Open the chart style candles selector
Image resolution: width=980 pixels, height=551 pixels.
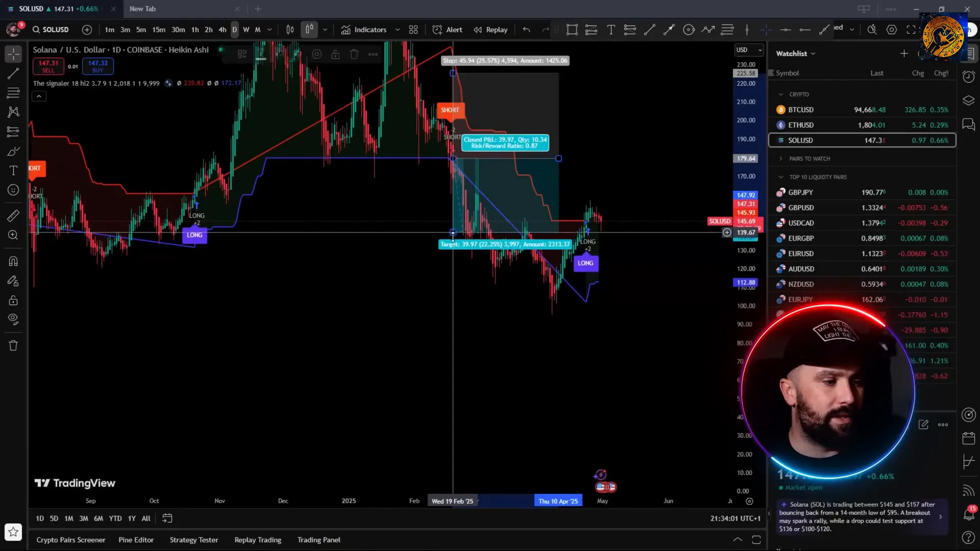(x=309, y=30)
